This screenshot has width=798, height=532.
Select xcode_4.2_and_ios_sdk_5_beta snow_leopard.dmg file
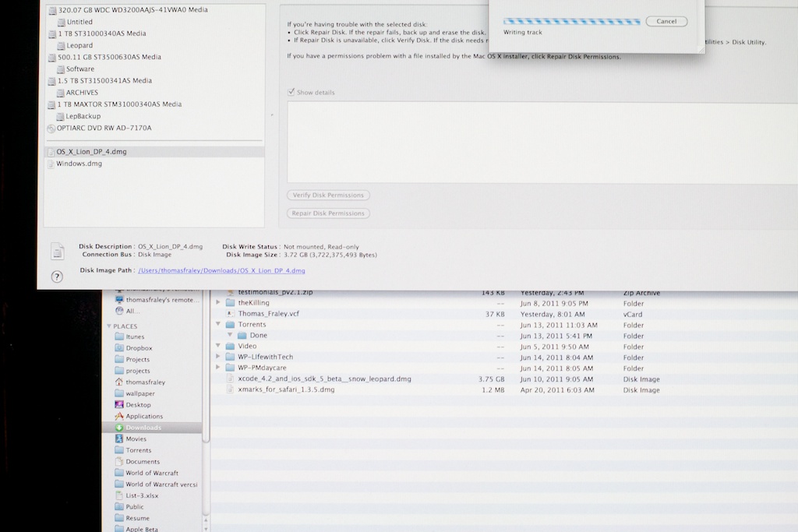coord(324,379)
